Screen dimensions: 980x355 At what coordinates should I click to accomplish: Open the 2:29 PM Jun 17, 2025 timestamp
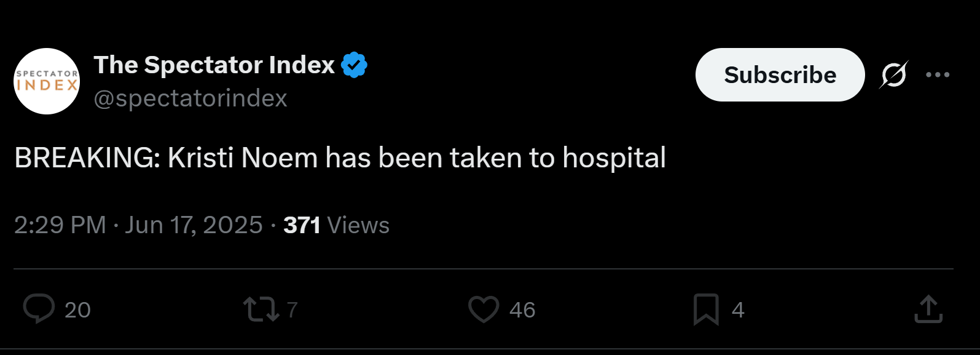tap(138, 225)
